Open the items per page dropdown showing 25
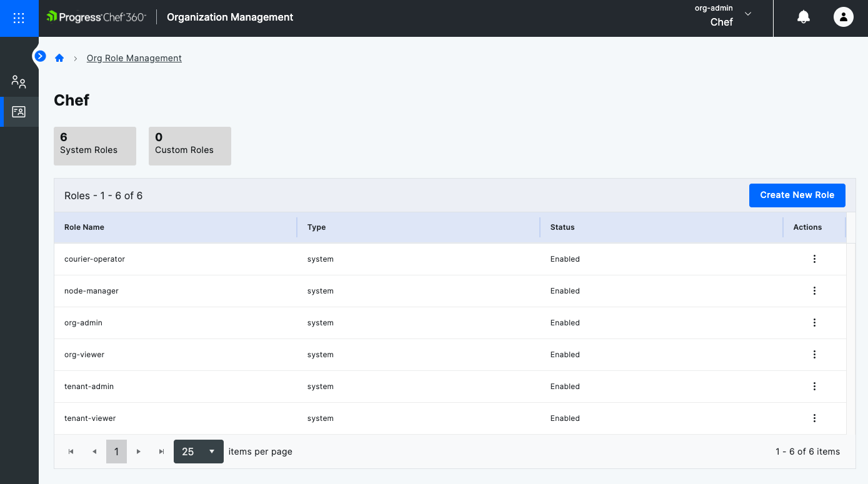The image size is (868, 484). point(198,451)
